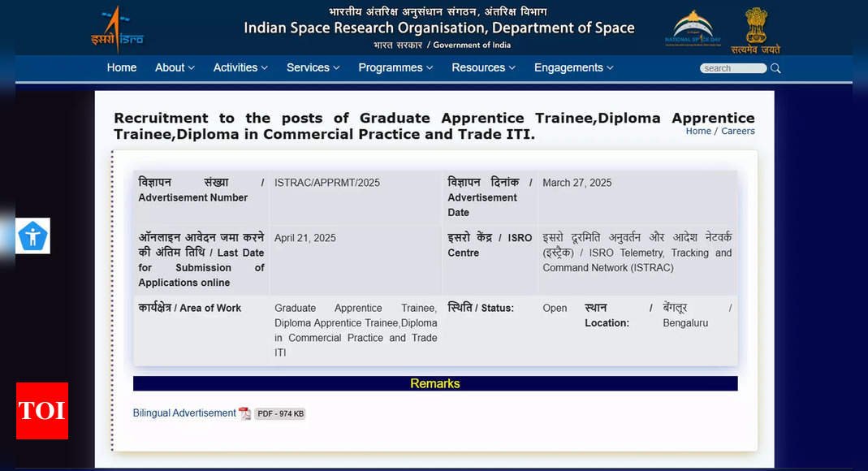This screenshot has width=868, height=471.
Task: Select the April 21, 2025 last date
Action: click(305, 238)
